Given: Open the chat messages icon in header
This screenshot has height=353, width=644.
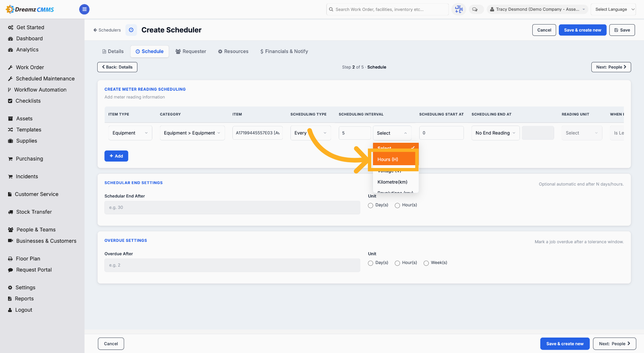Looking at the screenshot, I should (x=475, y=9).
